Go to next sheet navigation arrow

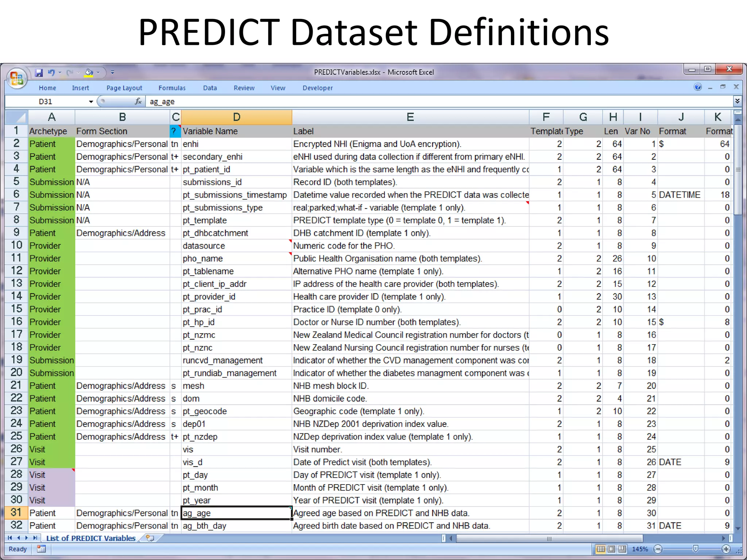tap(26, 538)
